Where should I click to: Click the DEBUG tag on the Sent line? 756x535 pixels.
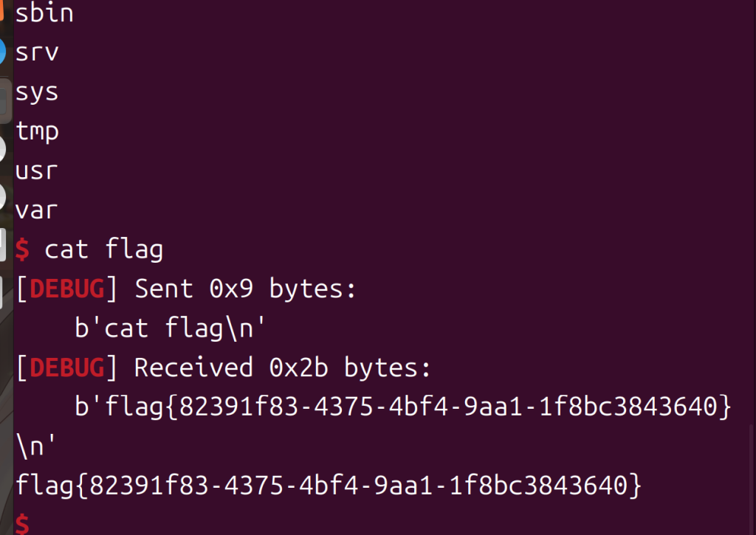67,289
